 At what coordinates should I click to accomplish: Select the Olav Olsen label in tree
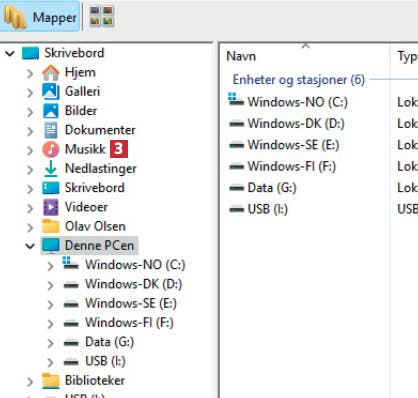point(95,226)
